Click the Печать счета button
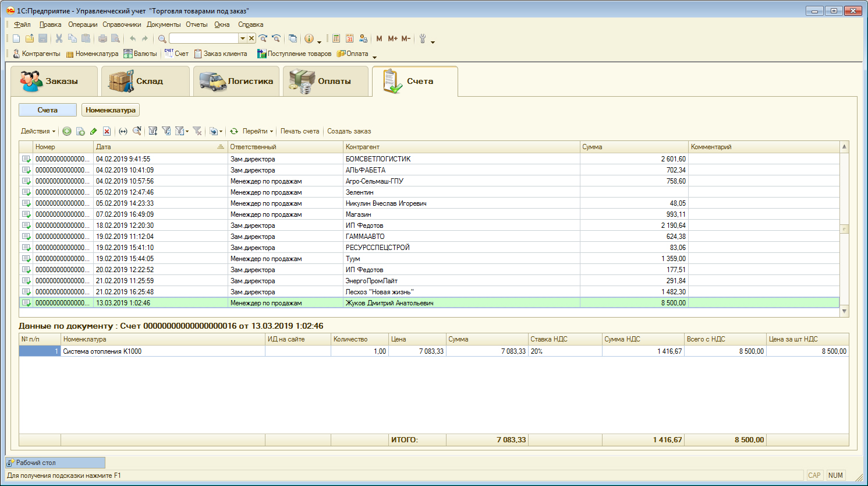 pyautogui.click(x=300, y=131)
